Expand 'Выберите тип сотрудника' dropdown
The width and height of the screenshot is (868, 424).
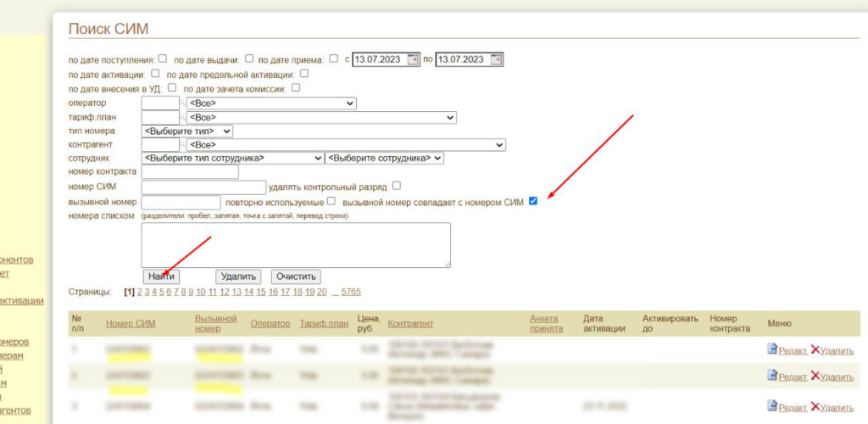232,159
